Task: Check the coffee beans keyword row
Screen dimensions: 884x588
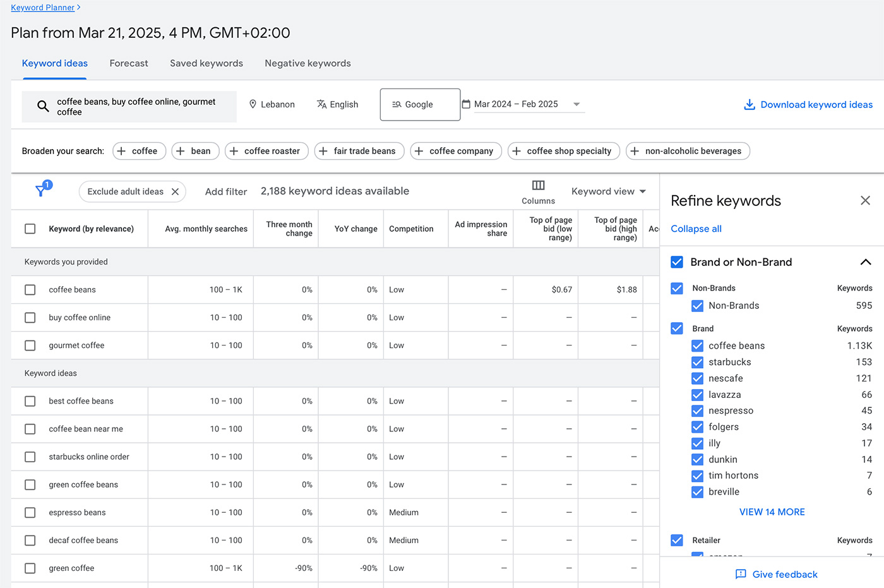Action: pos(30,290)
